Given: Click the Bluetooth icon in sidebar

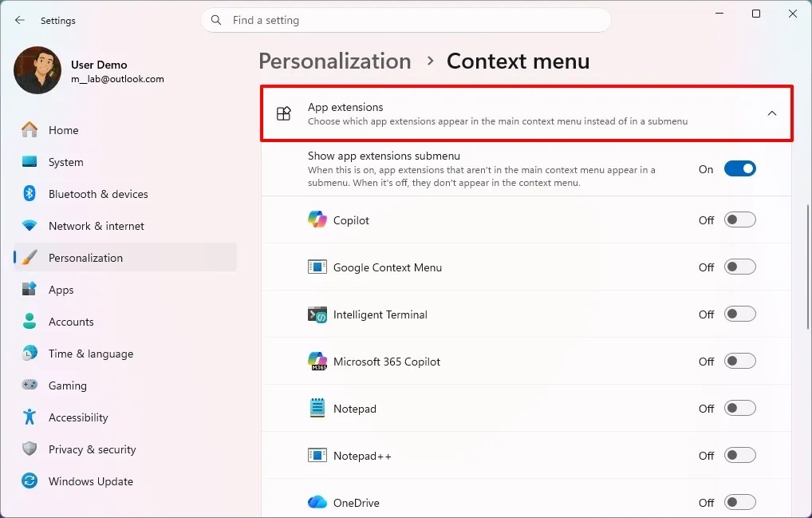Looking at the screenshot, I should pos(30,194).
